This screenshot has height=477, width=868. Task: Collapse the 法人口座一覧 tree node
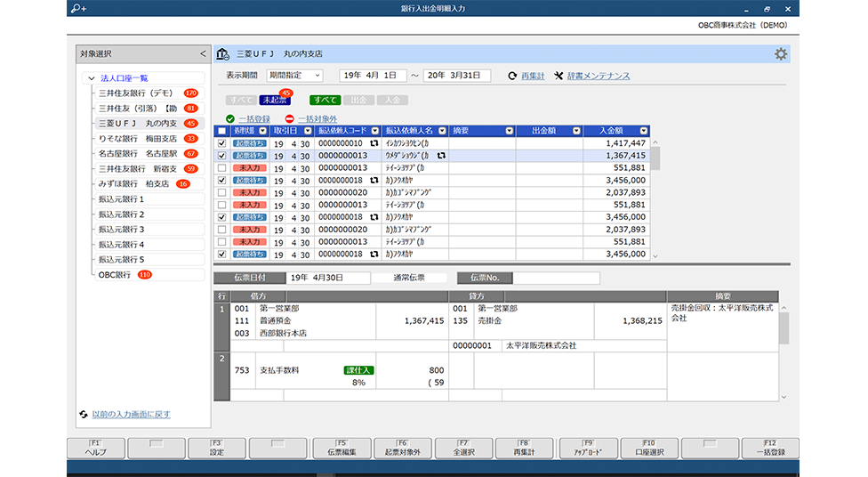pyautogui.click(x=92, y=78)
